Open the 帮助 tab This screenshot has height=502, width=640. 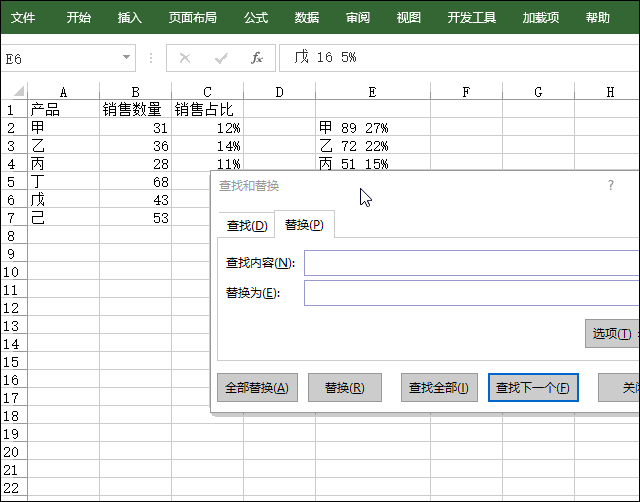[598, 18]
